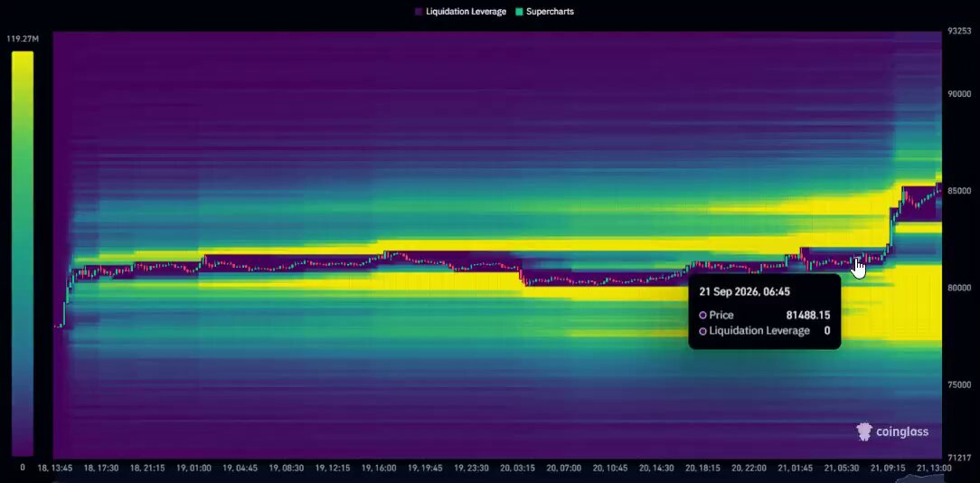Click the 20, 07:00 time label
The image size is (980, 483).
[564, 468]
